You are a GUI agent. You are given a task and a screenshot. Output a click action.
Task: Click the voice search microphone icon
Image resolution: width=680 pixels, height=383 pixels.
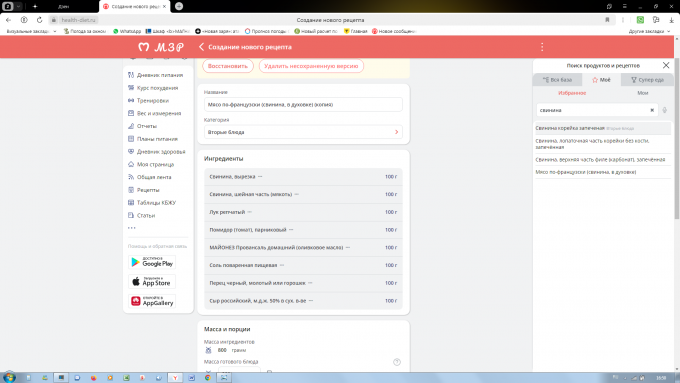(x=664, y=110)
